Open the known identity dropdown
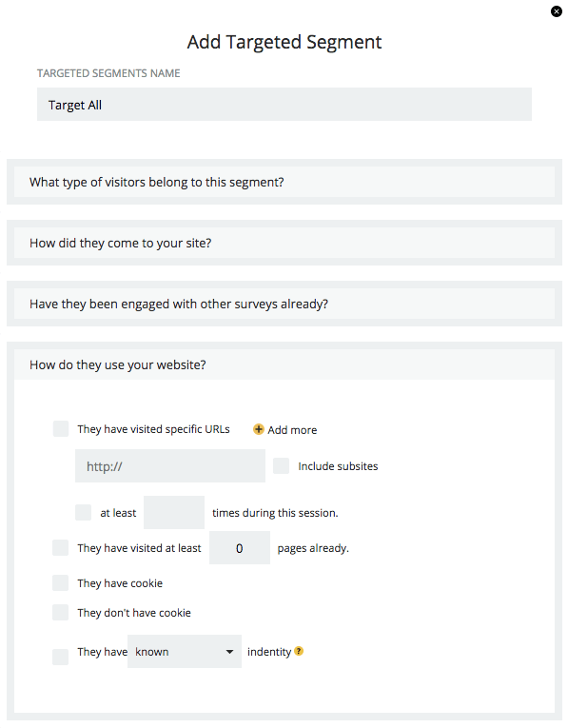Screen dimensions: 568x728 pos(185,651)
